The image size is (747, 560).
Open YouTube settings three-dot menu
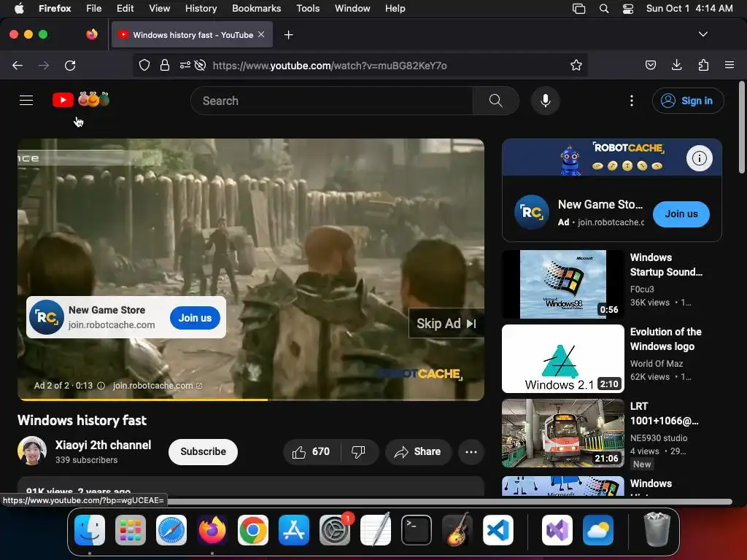coord(631,101)
